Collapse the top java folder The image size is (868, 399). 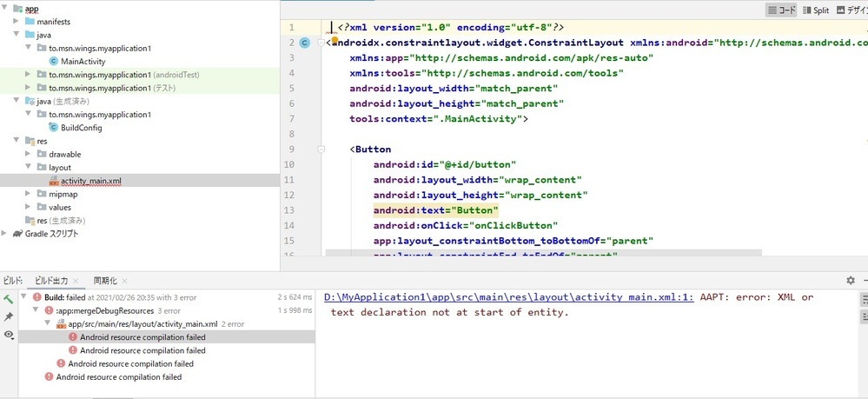16,35
